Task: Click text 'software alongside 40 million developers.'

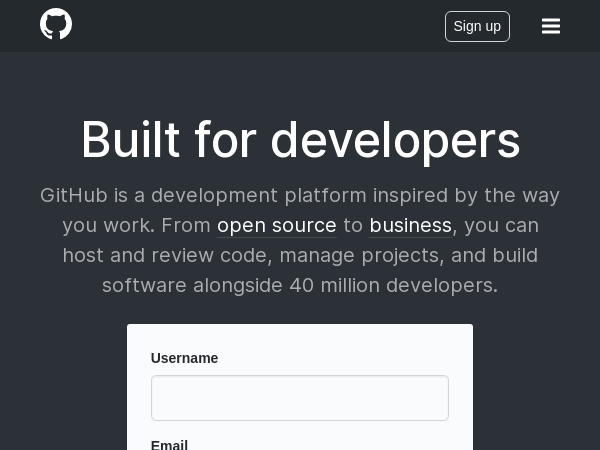Action: pos(300,285)
